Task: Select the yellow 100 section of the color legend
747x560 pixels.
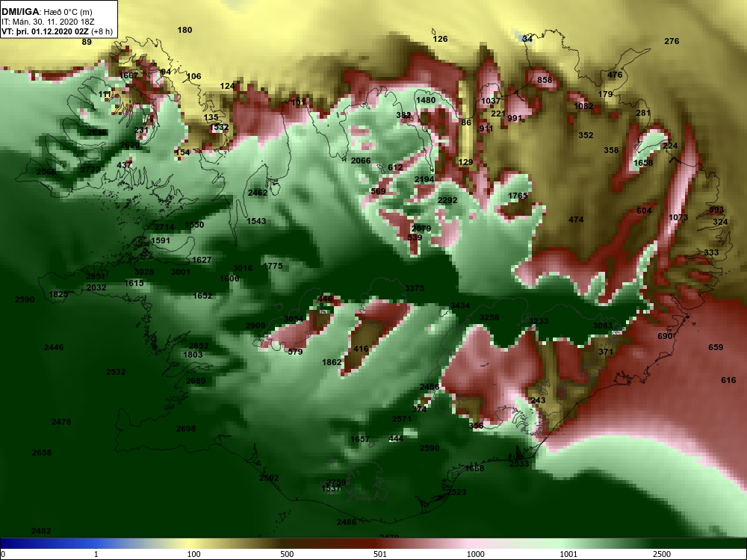Action: click(x=193, y=544)
